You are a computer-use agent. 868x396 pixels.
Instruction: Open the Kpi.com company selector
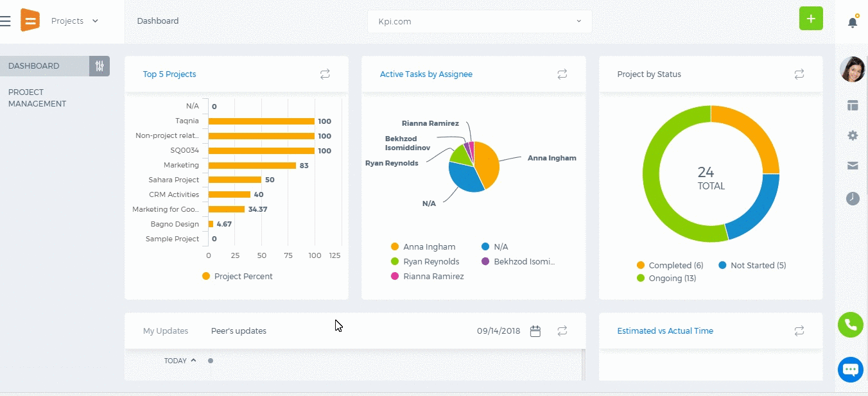coord(480,21)
